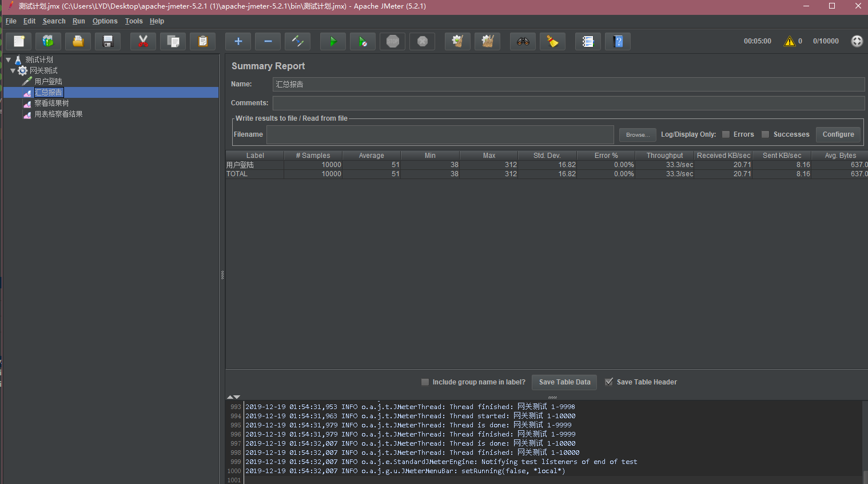Click the New test plan toolbar icon
Viewport: 868px width, 484px height.
tap(19, 41)
